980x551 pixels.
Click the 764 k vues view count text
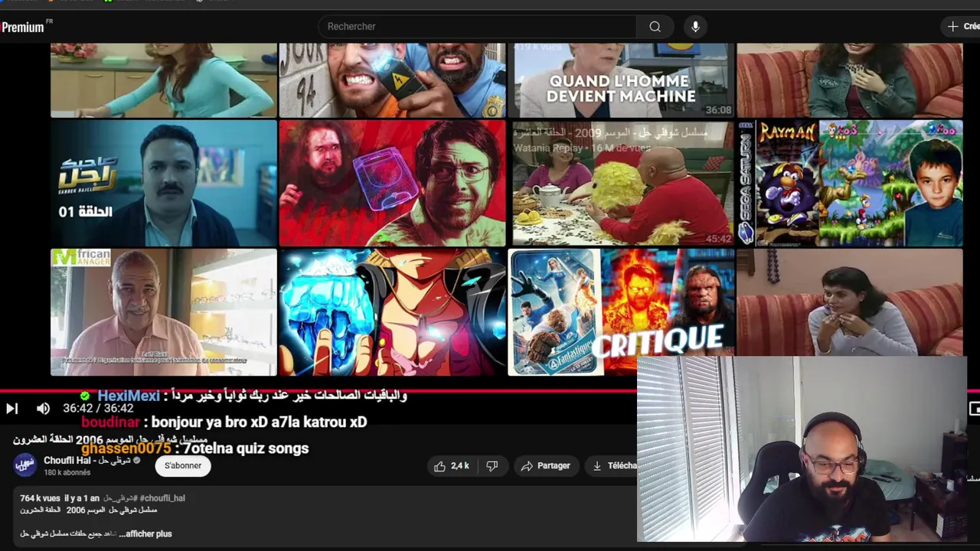pyautogui.click(x=40, y=498)
